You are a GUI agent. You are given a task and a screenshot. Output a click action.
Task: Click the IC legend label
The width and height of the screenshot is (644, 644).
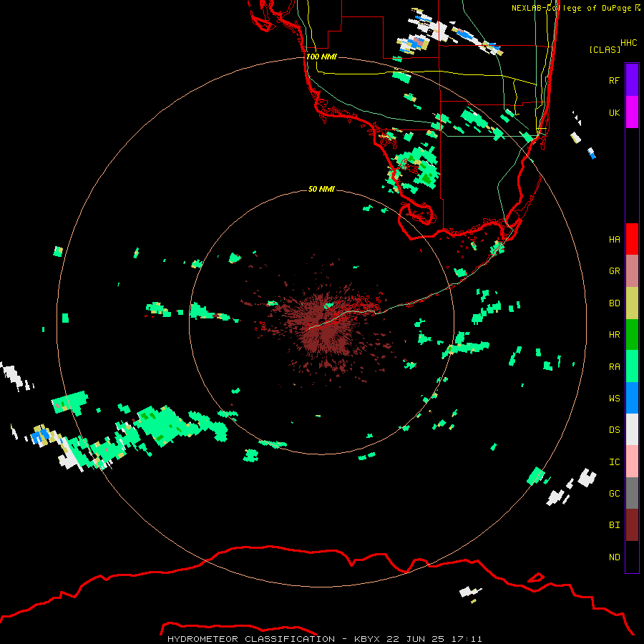click(614, 462)
